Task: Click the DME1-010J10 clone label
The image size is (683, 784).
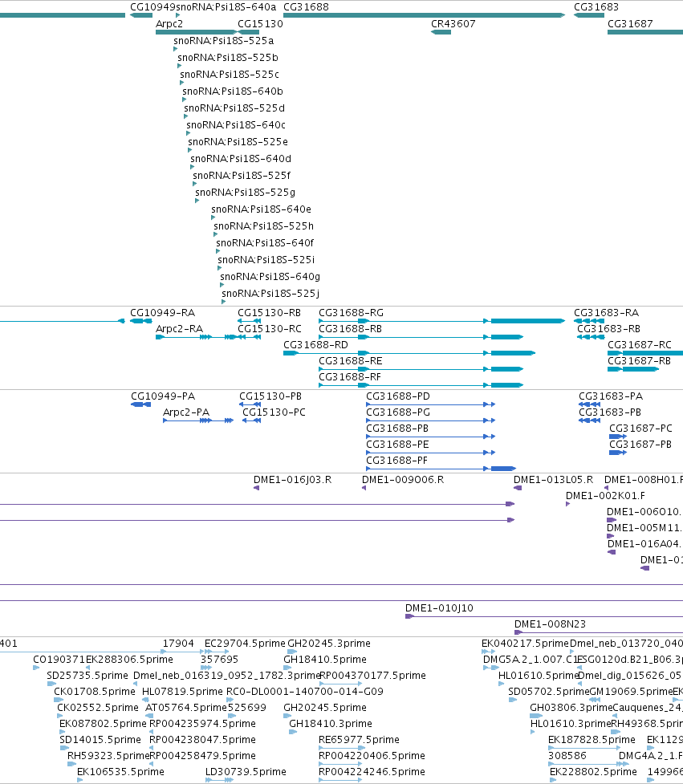Action: point(439,608)
